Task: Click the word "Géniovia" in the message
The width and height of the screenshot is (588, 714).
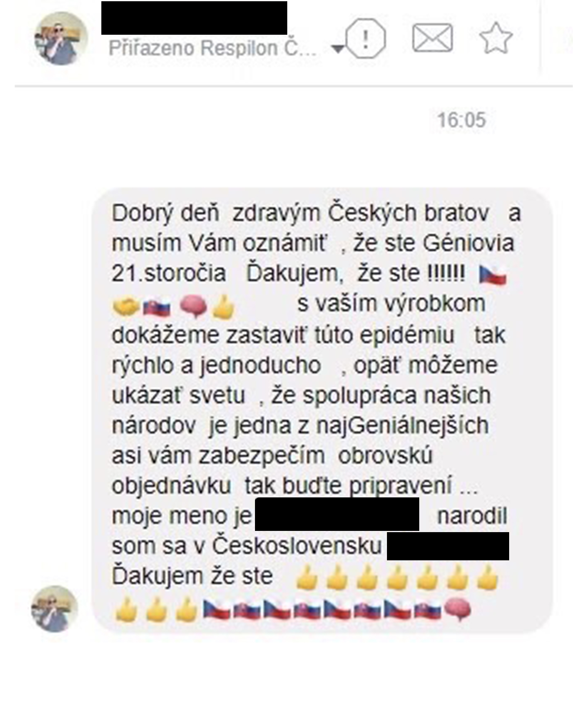Action: point(468,243)
